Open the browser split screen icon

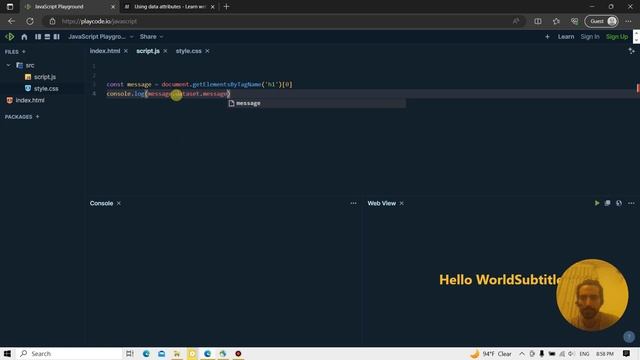(x=538, y=21)
